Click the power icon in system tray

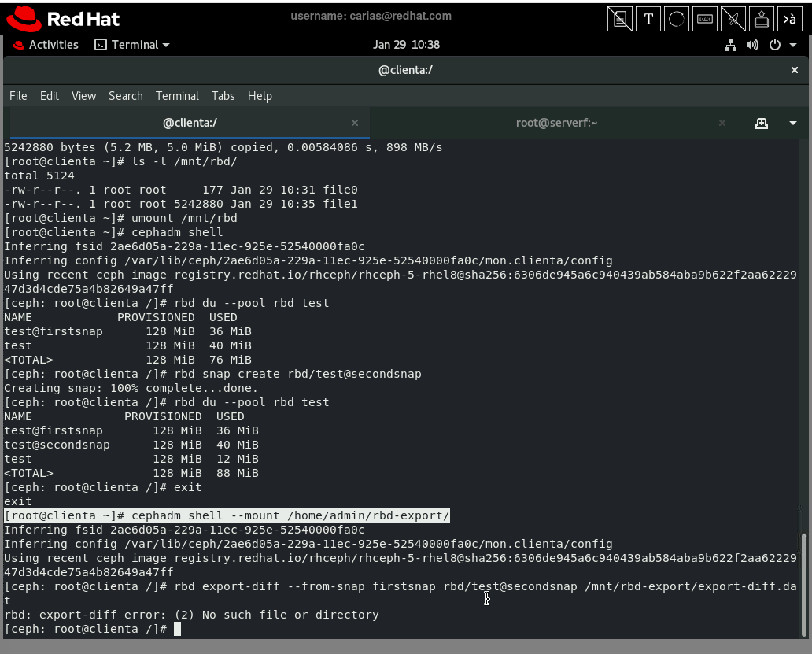[x=774, y=45]
